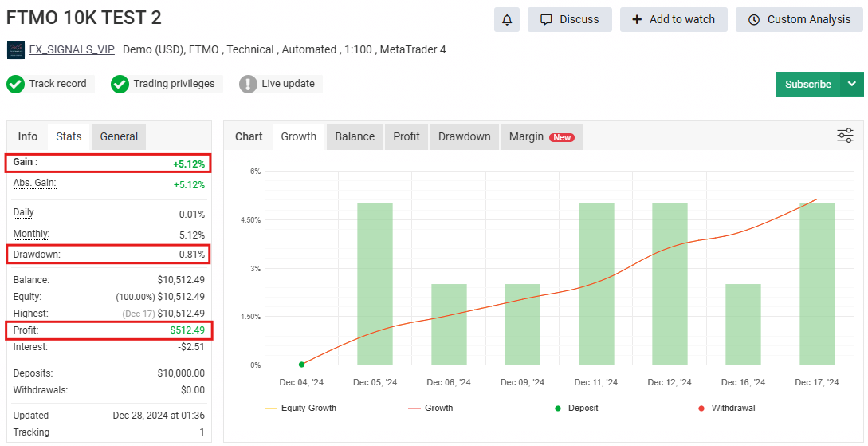Select the Margin chart tab
The image size is (868, 446).
coord(541,136)
